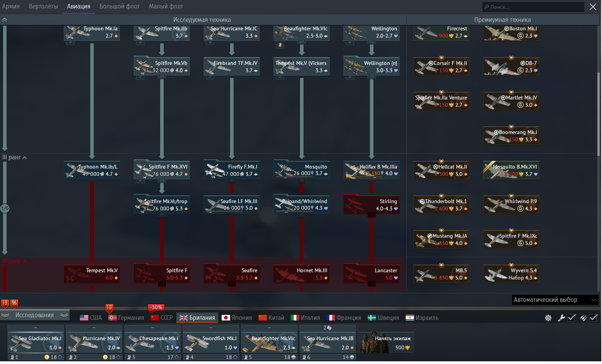This screenshot has height=364, width=602.
Task: Select the Япония nation
Action: (x=237, y=318)
